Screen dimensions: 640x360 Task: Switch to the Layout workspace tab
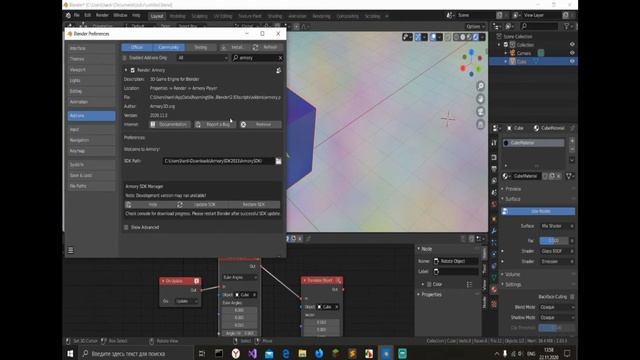click(x=157, y=16)
